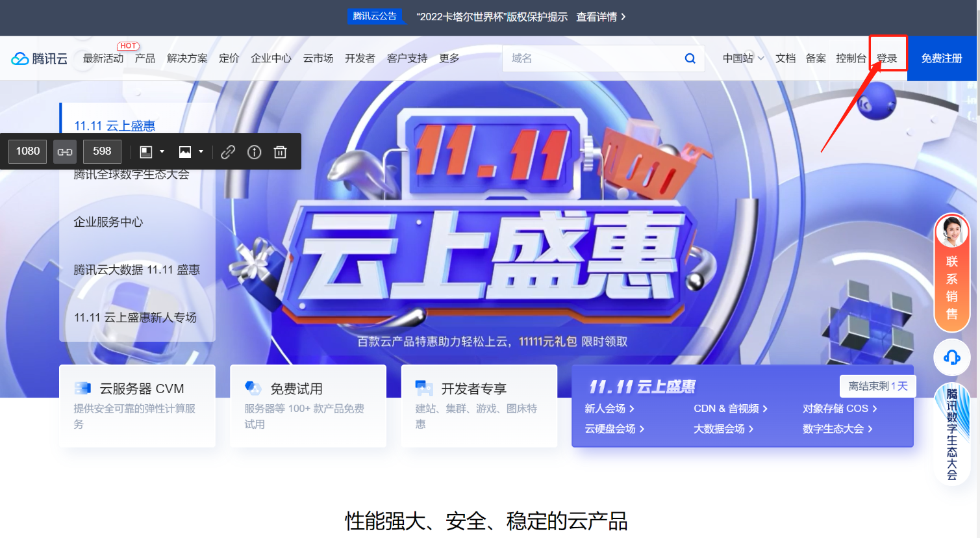980x538 pixels.
Task: Click the 云服务器 CVM card icon
Action: 83,388
